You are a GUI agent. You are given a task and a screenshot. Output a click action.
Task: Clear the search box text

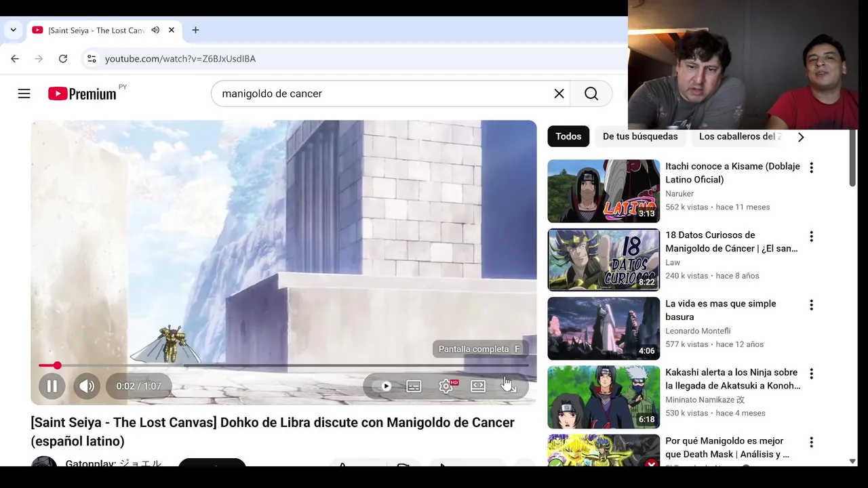559,94
